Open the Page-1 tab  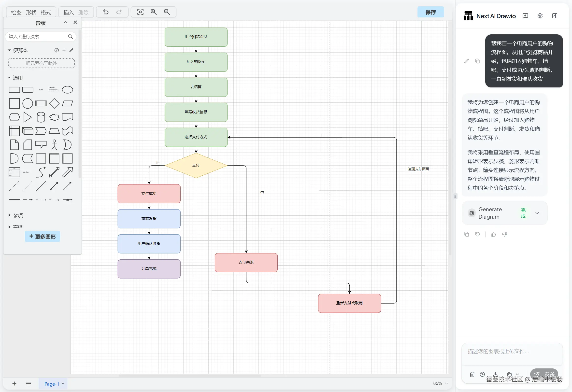pos(52,384)
